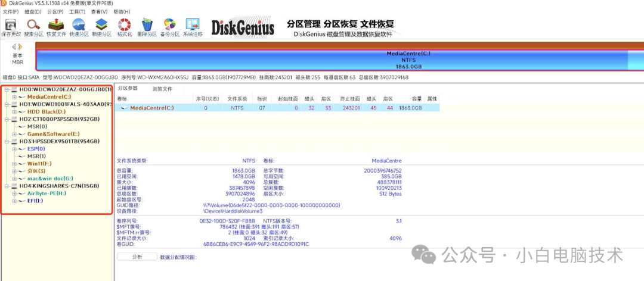Image resolution: width=644 pixels, height=281 pixels.
Task: Open the 工具(T) menu
Action: pos(77,11)
